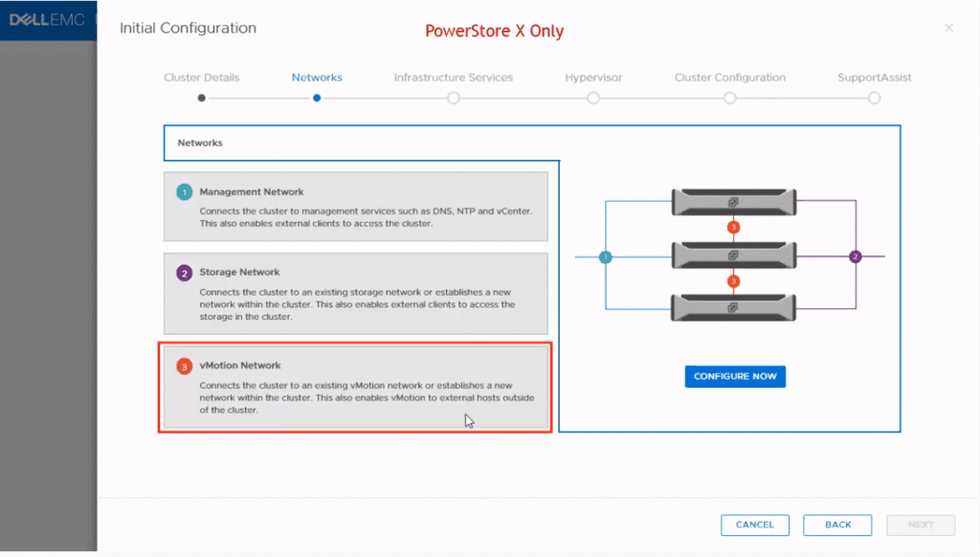Click the teal node 1 on diagram
This screenshot has width=980, height=557.
[x=606, y=256]
